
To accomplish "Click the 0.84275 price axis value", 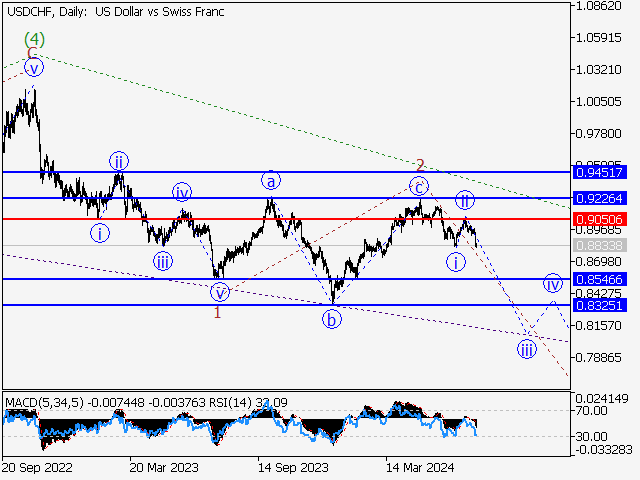I will click(598, 293).
